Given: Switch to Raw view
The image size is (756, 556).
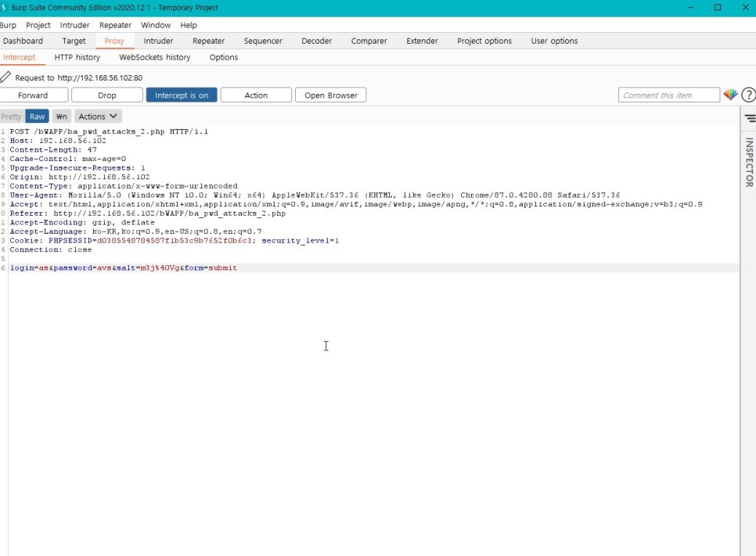Looking at the screenshot, I should coord(37,117).
